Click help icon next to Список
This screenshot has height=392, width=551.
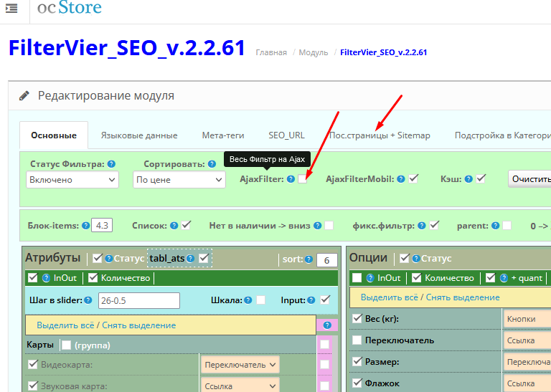174,226
